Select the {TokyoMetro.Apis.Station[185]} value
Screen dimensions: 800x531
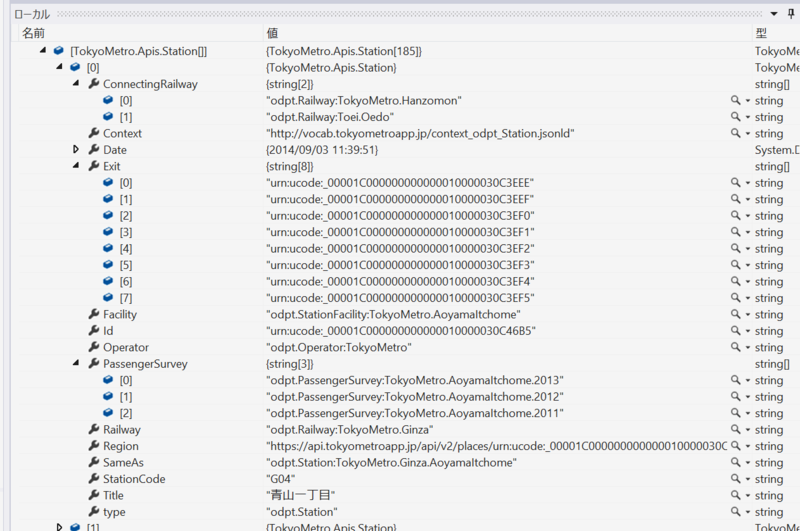click(344, 51)
